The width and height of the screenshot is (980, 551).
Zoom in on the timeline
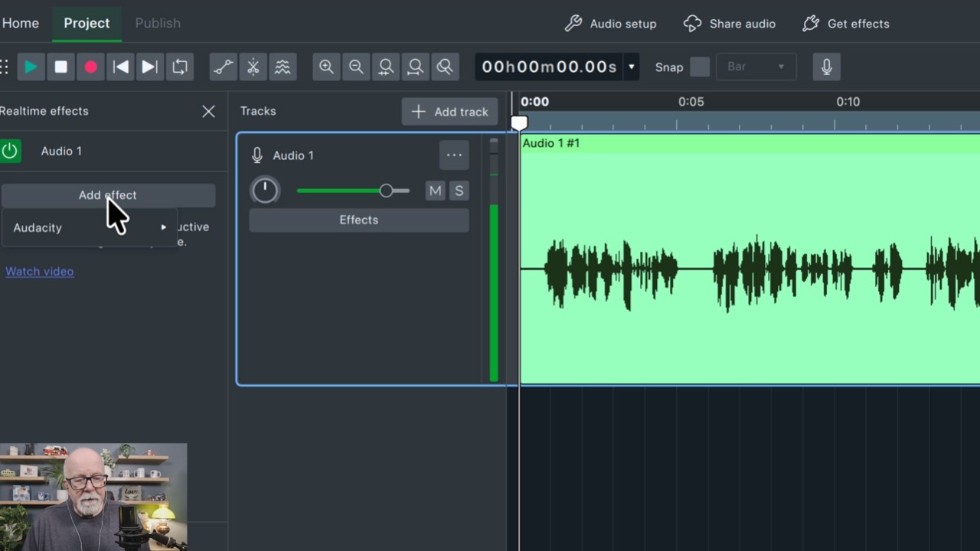click(x=326, y=67)
